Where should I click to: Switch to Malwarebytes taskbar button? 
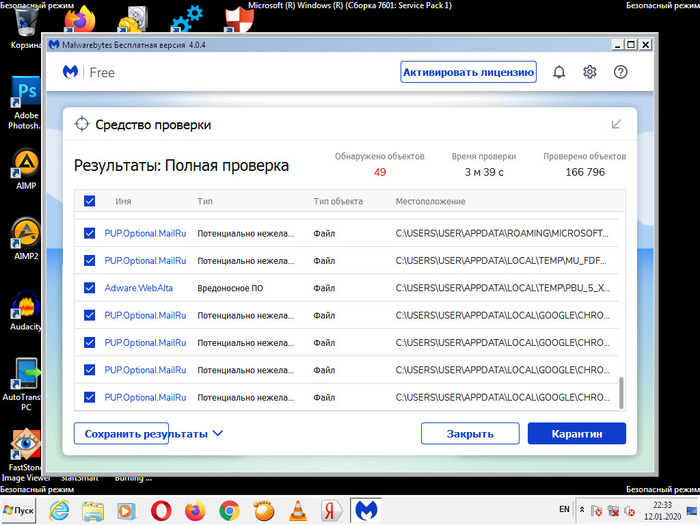366,510
